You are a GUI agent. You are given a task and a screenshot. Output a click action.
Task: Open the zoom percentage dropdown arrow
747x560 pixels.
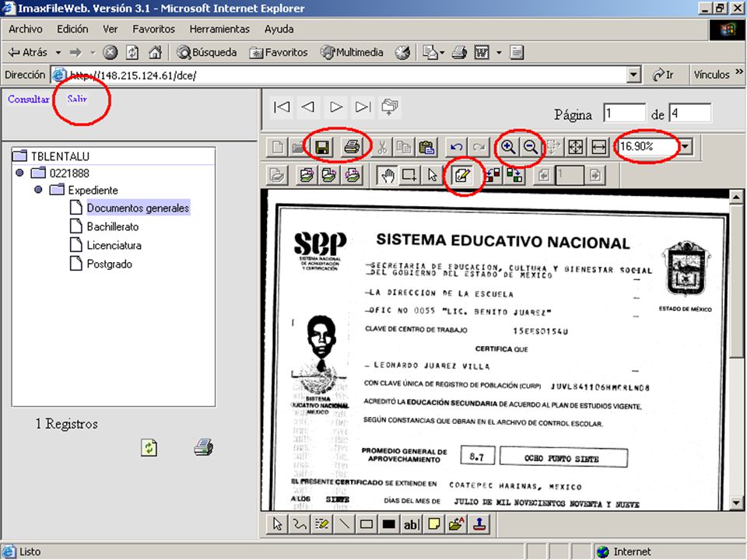(x=685, y=147)
